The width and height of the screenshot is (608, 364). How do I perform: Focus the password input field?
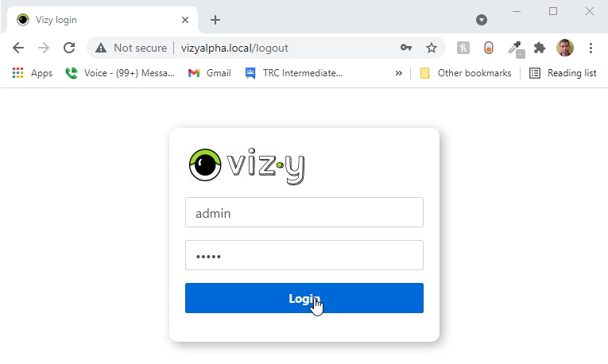pyautogui.click(x=304, y=255)
